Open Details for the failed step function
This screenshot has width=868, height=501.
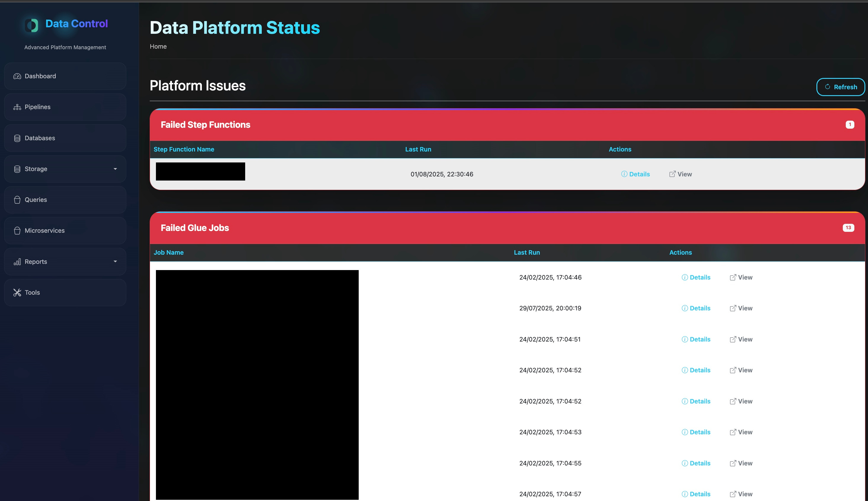click(x=635, y=174)
